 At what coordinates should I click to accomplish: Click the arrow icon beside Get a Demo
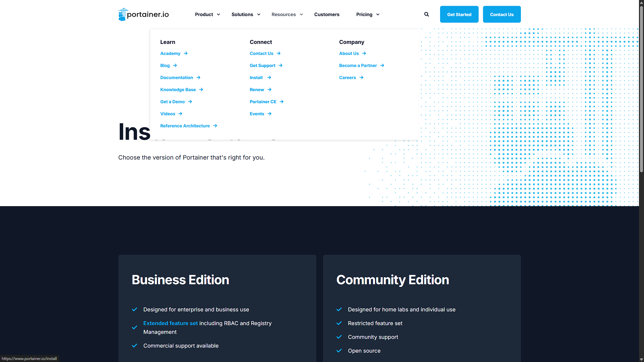(190, 102)
